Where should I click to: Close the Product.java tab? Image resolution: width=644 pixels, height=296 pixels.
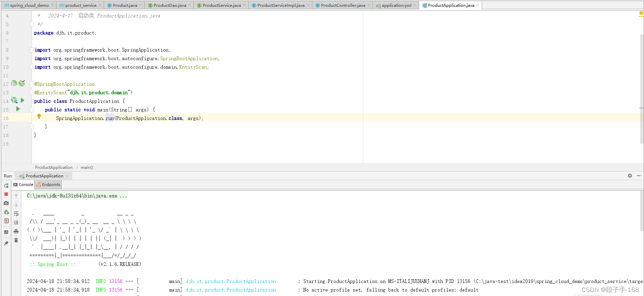pos(141,5)
